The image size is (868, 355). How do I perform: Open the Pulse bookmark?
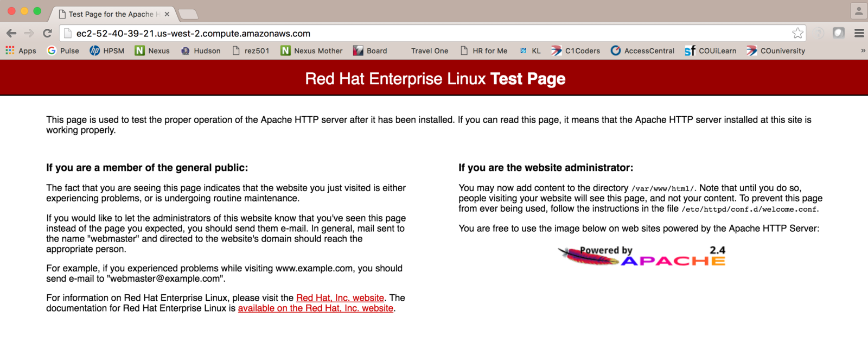click(63, 50)
